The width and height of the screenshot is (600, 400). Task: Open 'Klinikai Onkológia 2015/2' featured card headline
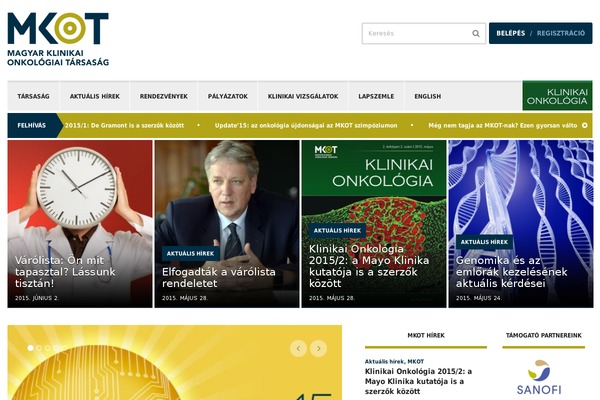tap(369, 266)
